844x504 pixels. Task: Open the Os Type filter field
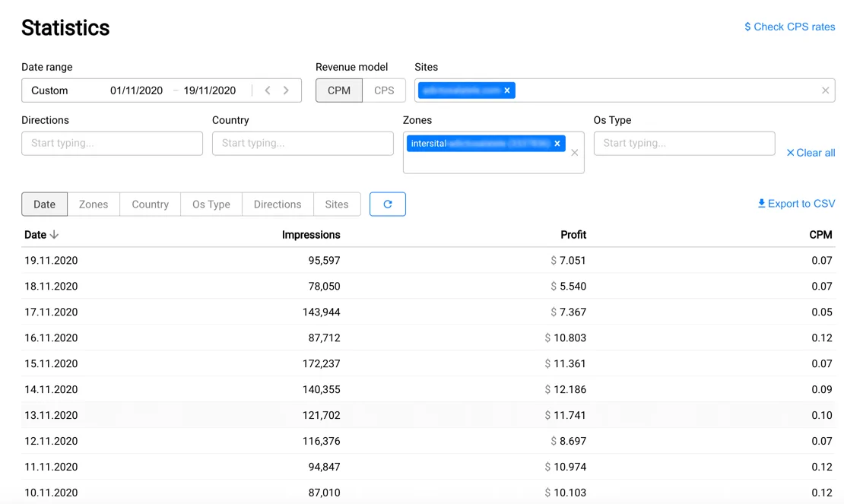684,144
